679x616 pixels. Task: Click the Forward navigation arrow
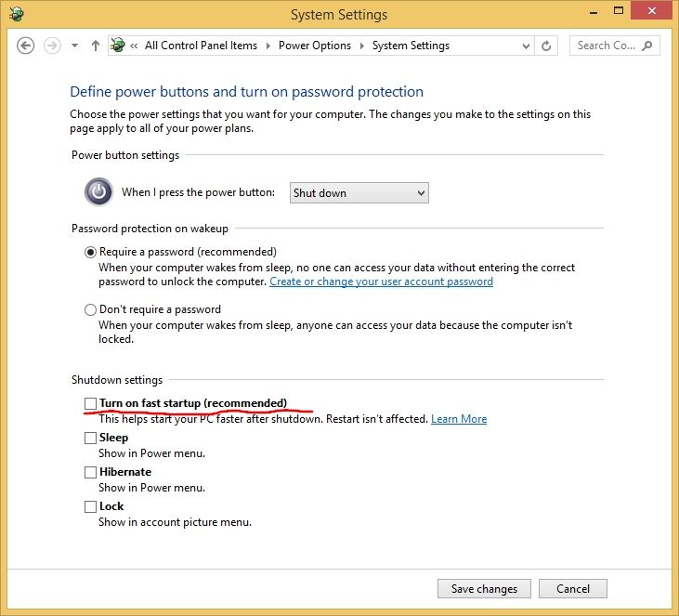click(x=52, y=46)
